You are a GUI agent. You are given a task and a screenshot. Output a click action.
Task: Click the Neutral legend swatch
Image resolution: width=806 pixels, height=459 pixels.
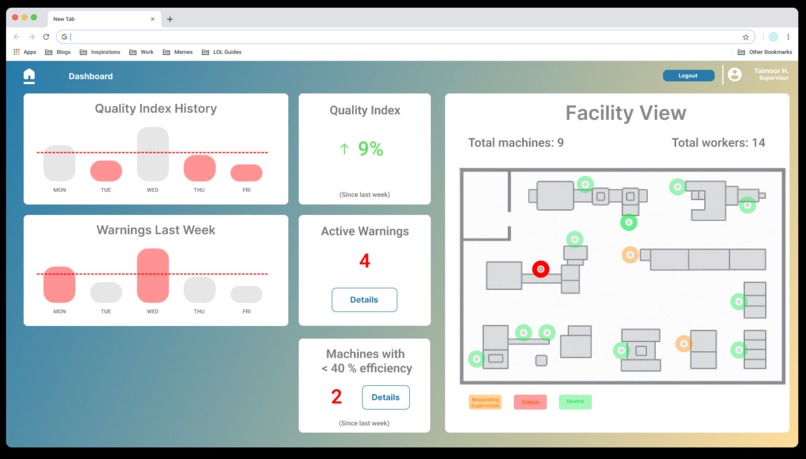tap(575, 402)
